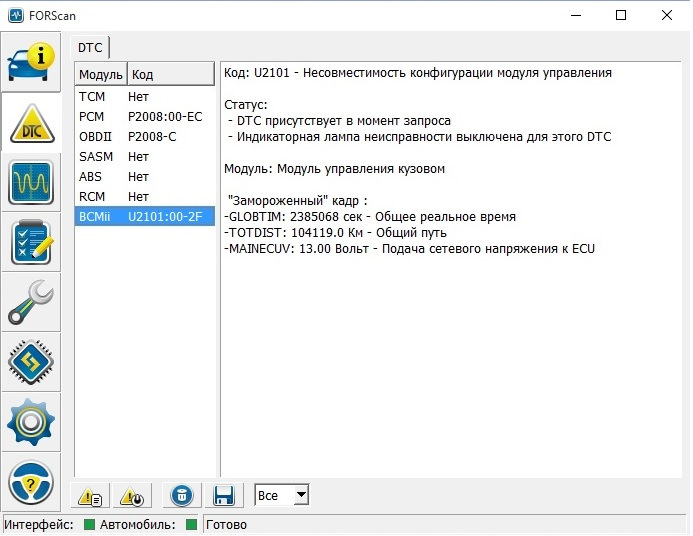693x536 pixels.
Task: Click the clear DTC trash button
Action: [x=182, y=496]
